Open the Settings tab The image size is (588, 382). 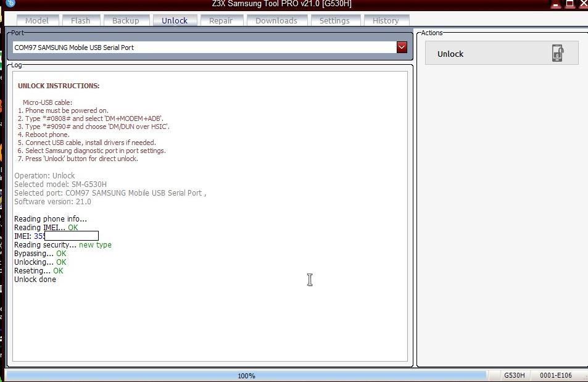[334, 20]
